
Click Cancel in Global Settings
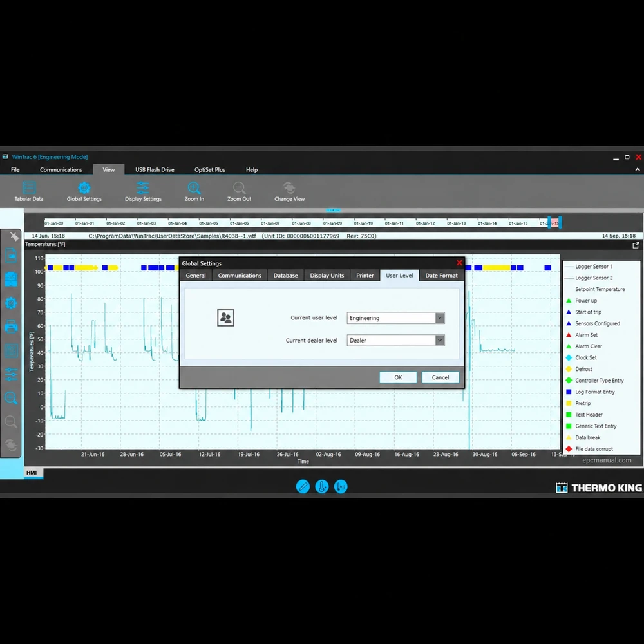440,377
